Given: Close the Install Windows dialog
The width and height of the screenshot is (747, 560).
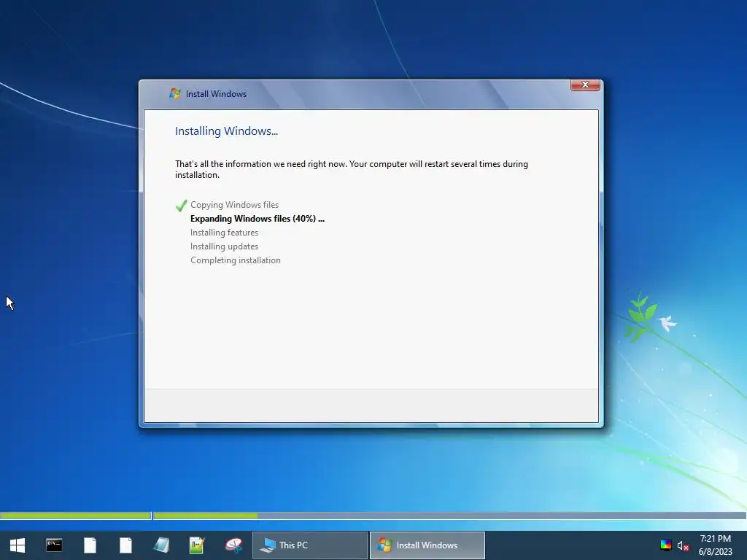Looking at the screenshot, I should [585, 85].
